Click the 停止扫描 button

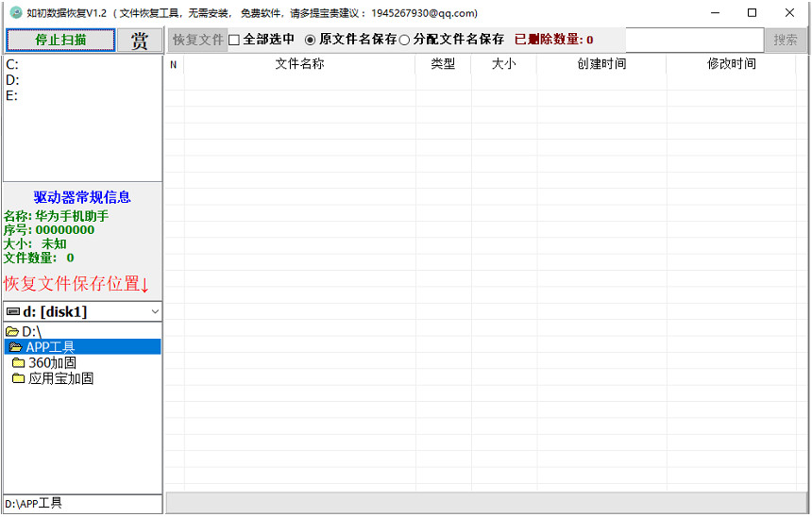click(x=60, y=40)
